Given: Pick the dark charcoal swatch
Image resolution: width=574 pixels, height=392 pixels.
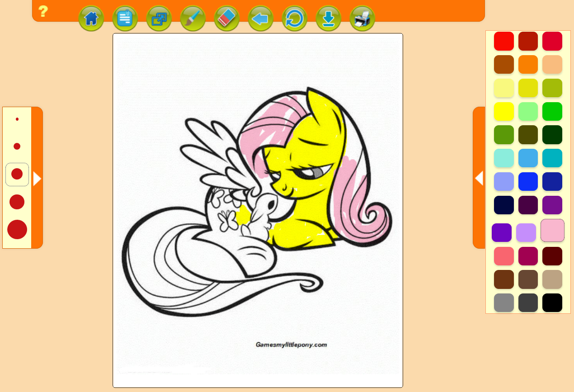Looking at the screenshot, I should pyautogui.click(x=528, y=303).
